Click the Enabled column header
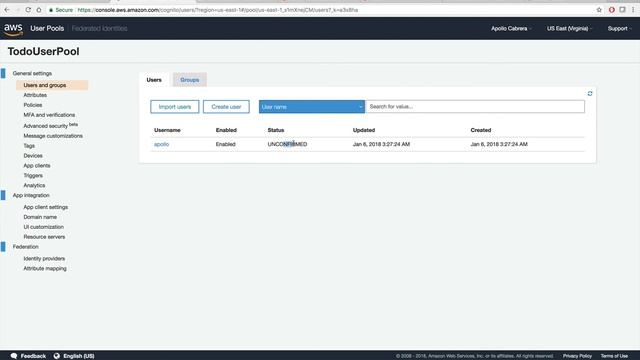Screen dimensions: 640x360 [x=226, y=130]
